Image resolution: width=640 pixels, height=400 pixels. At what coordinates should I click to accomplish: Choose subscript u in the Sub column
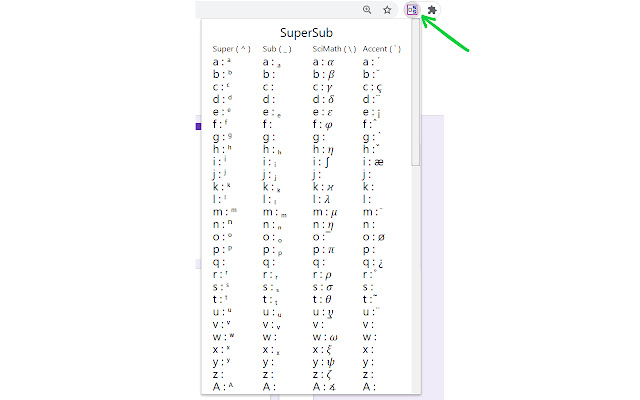click(x=279, y=315)
